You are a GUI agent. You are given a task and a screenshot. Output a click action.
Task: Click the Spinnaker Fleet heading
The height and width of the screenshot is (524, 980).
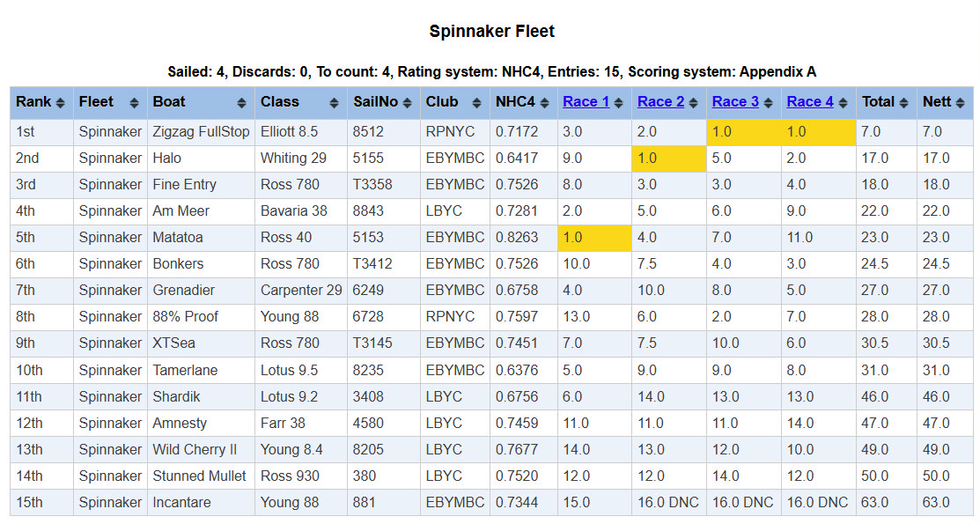[x=491, y=32]
